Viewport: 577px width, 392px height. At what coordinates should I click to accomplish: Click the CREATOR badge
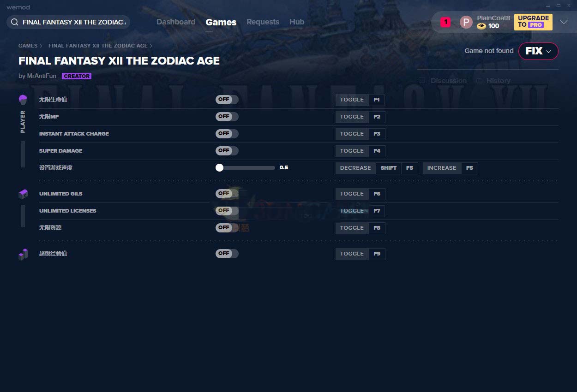77,76
